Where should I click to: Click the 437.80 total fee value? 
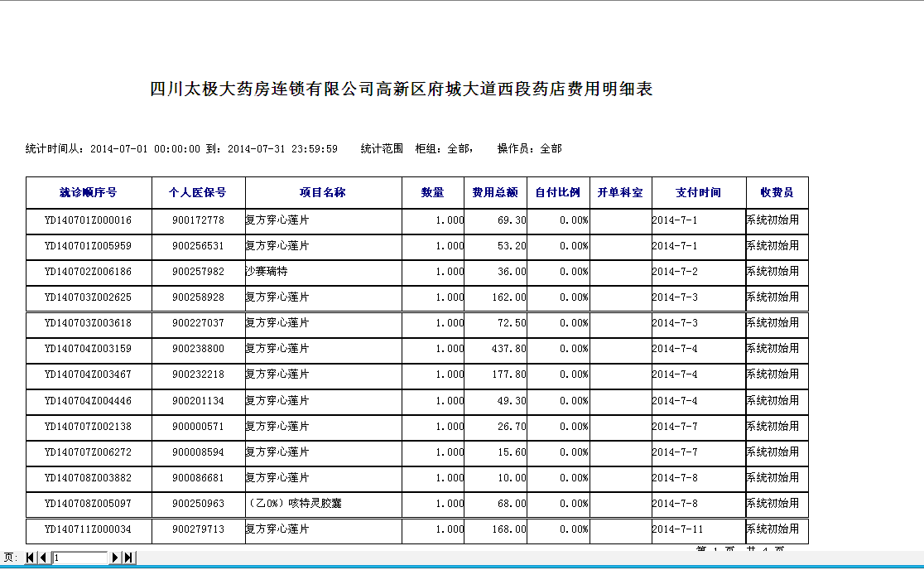[508, 349]
